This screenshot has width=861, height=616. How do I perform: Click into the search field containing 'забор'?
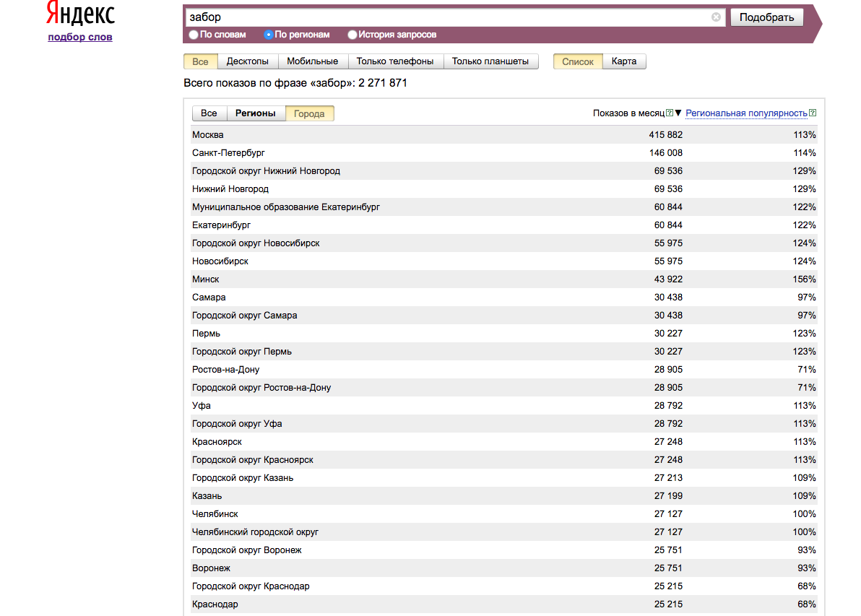pyautogui.click(x=448, y=17)
